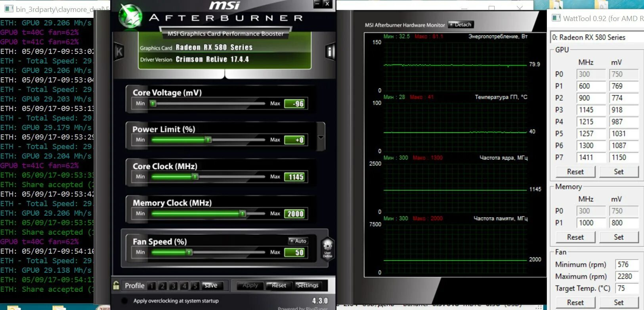Click Set in WattTool Memory section
This screenshot has height=310, width=644.
[619, 237]
